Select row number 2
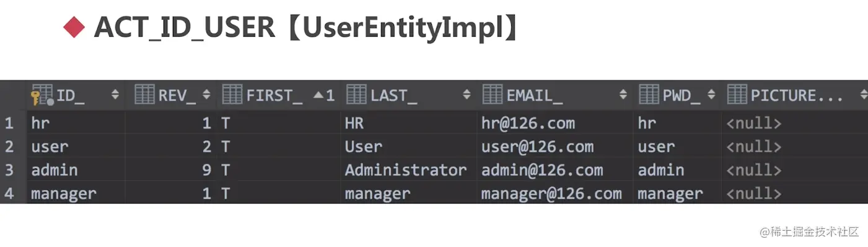This screenshot has height=247, width=868. click(9, 147)
